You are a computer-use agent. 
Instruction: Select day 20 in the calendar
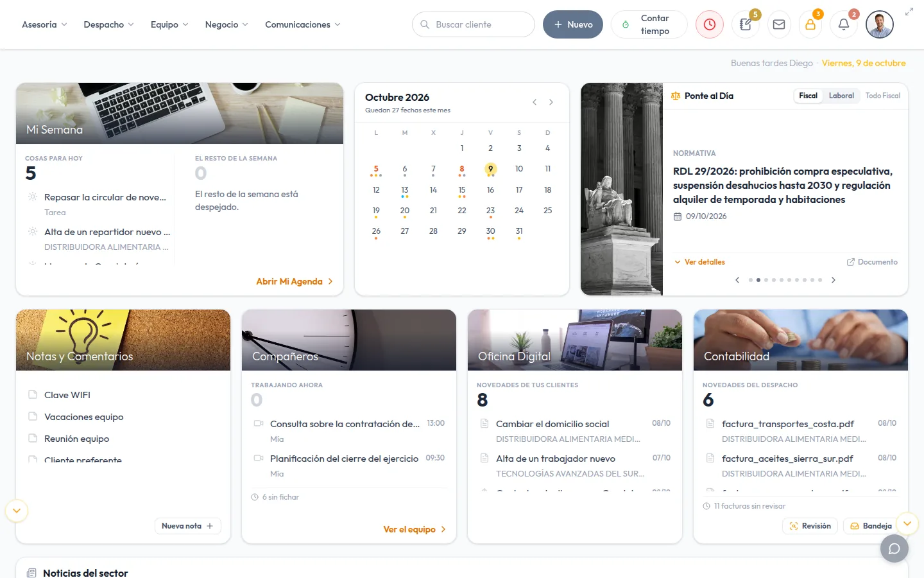point(405,211)
